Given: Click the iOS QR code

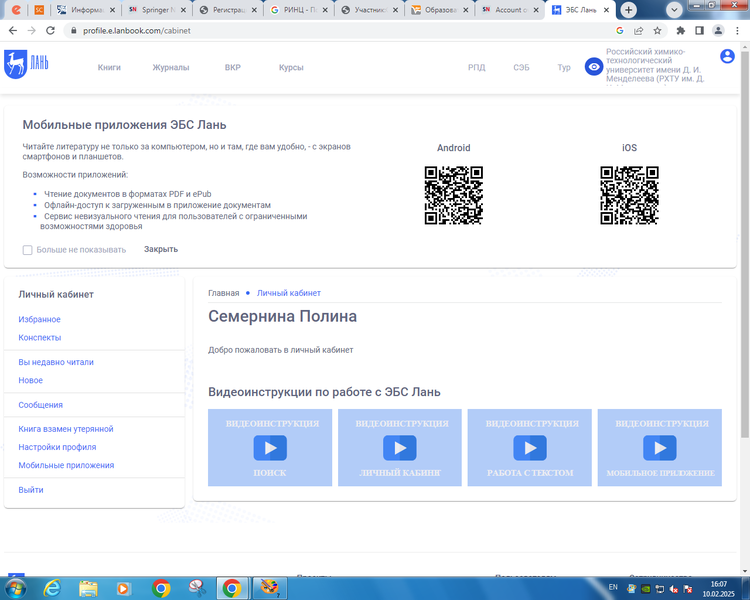Looking at the screenshot, I should tap(629, 195).
